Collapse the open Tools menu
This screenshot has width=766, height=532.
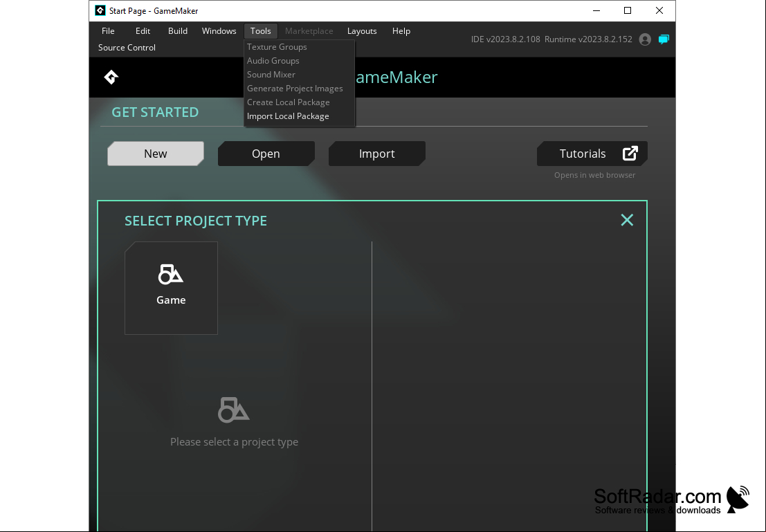tap(260, 30)
